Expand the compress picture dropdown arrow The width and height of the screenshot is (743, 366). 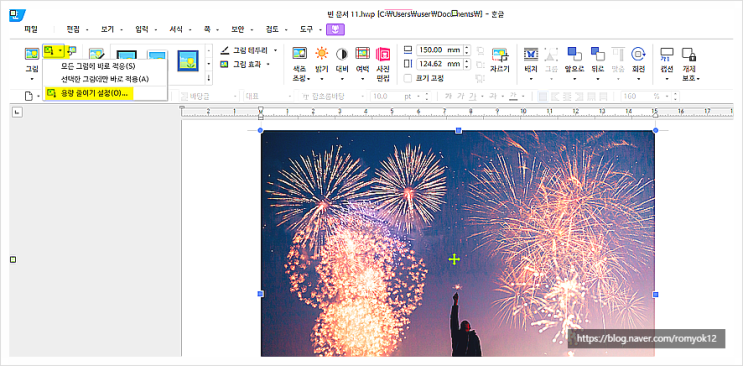(x=60, y=50)
